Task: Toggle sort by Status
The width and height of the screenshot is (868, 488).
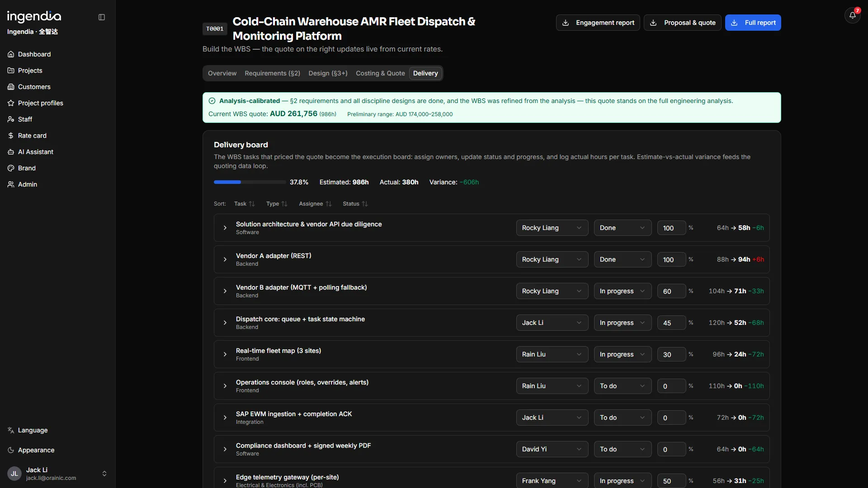Action: coord(355,204)
